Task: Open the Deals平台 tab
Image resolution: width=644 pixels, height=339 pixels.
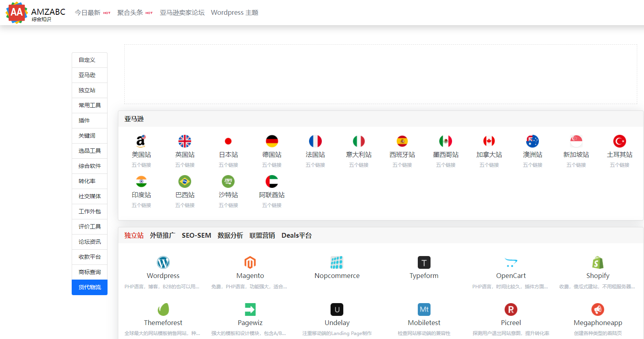Action: click(x=297, y=236)
